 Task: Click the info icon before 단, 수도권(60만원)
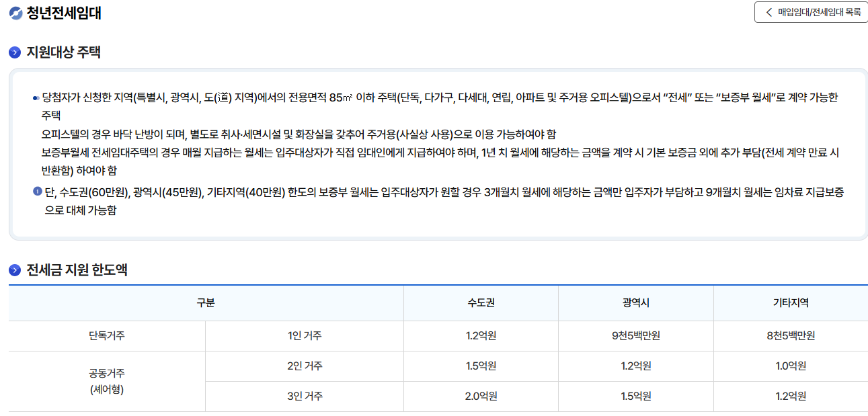point(38,192)
